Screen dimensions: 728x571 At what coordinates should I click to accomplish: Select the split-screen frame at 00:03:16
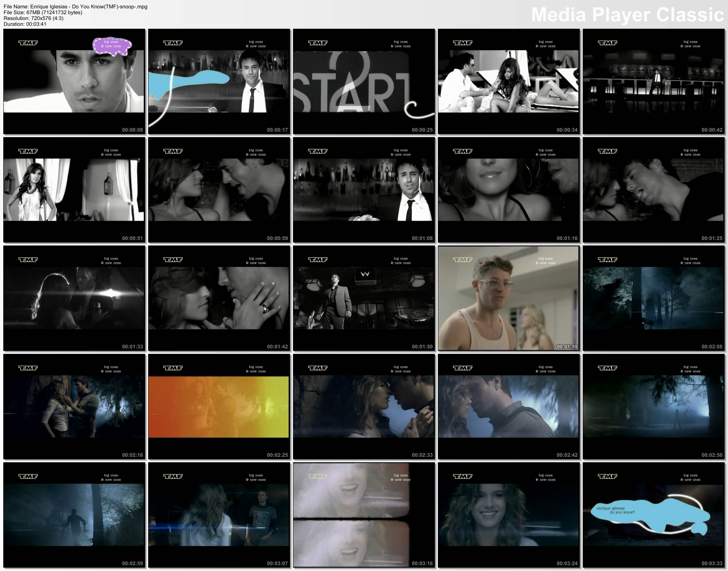pos(364,515)
